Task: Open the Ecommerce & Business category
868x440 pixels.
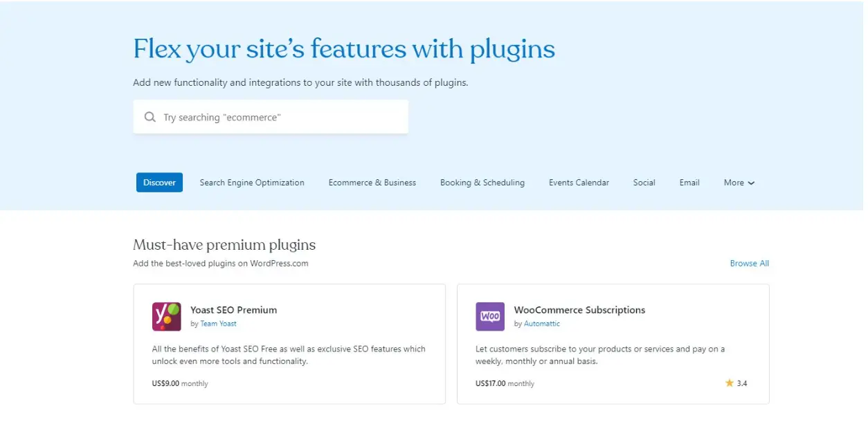Action: 372,182
